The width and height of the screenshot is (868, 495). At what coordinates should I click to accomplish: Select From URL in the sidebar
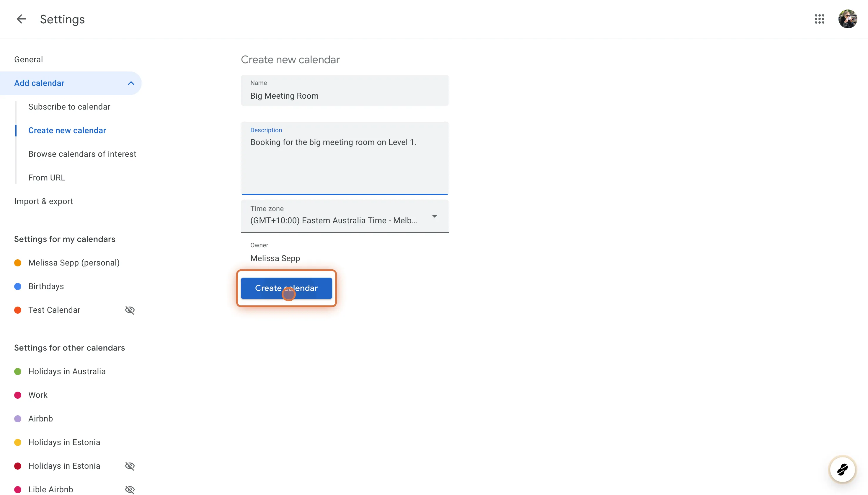point(47,177)
